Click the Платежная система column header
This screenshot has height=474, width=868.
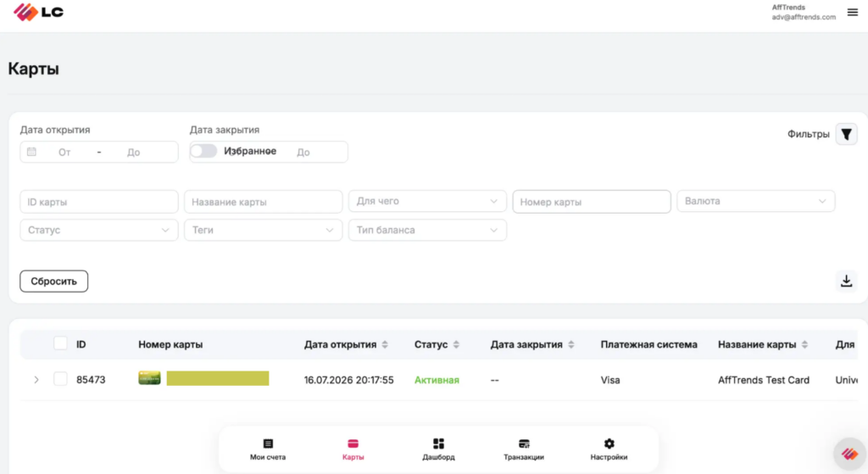(648, 344)
